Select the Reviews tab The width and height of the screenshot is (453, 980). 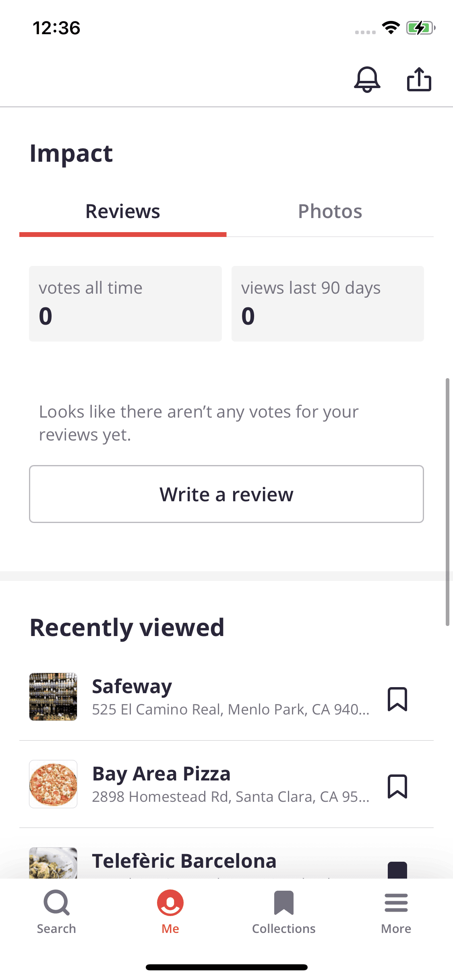[123, 212]
